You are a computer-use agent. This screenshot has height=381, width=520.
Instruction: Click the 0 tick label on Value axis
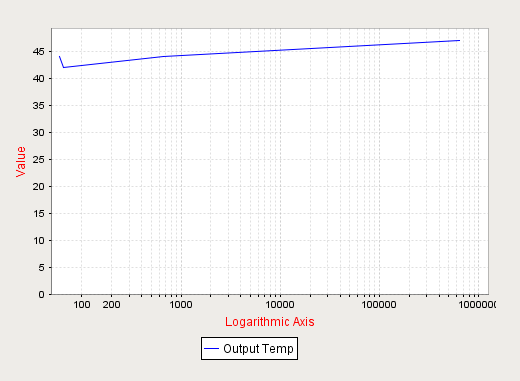click(x=41, y=295)
